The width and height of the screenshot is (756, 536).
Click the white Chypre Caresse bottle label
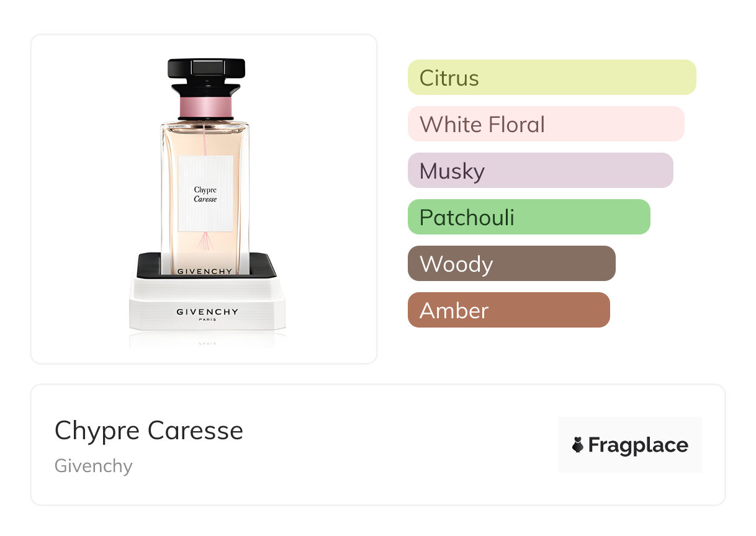coord(205,194)
